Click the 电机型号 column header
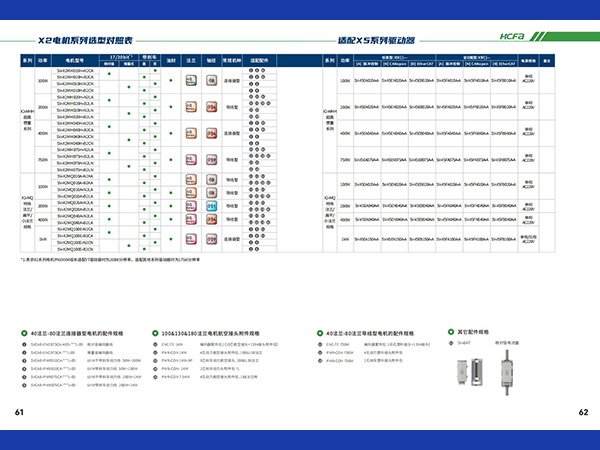The width and height of the screenshot is (600, 450). point(77,61)
